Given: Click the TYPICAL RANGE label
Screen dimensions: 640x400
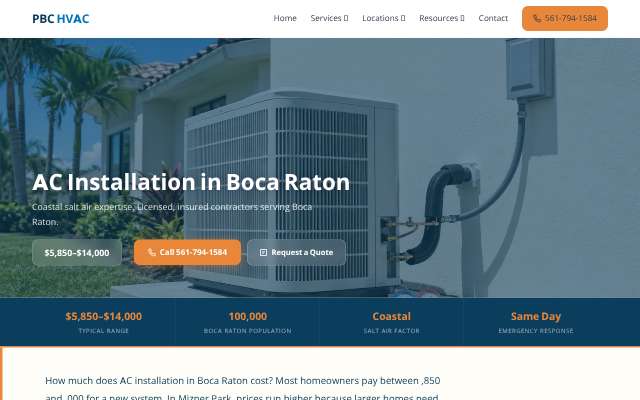Looking at the screenshot, I should pos(104,331).
